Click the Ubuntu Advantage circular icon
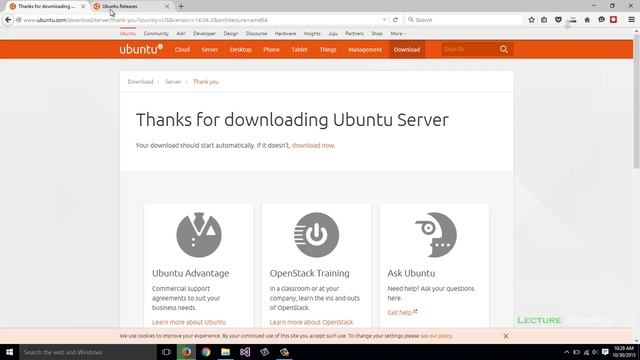The width and height of the screenshot is (640, 360). point(199,235)
